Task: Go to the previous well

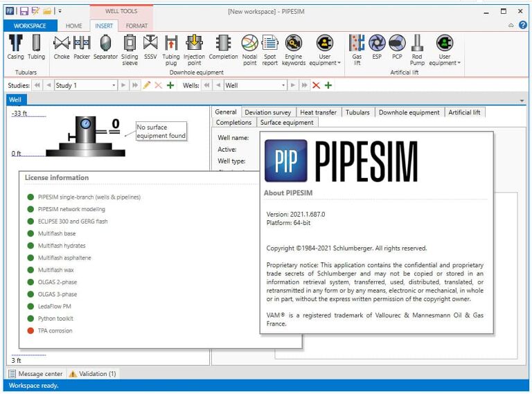Action: [218, 85]
